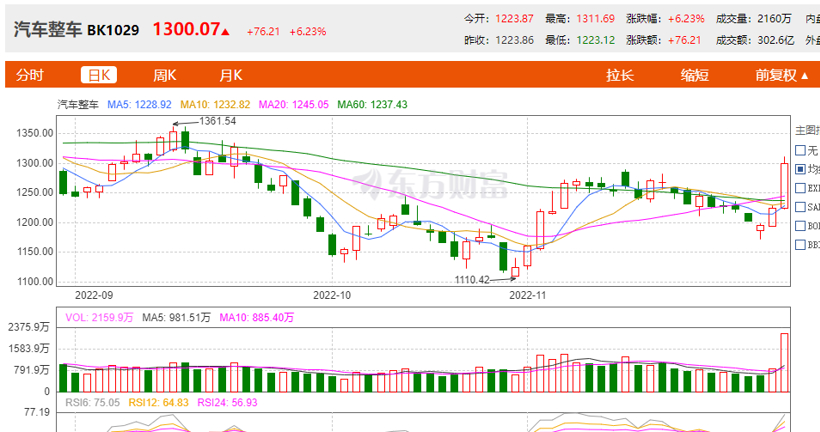
Task: Click the latest tall red candlestick
Action: (x=785, y=185)
